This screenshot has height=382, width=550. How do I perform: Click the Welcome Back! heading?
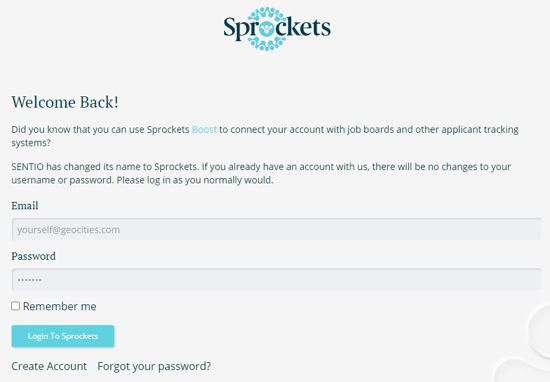pyautogui.click(x=65, y=102)
